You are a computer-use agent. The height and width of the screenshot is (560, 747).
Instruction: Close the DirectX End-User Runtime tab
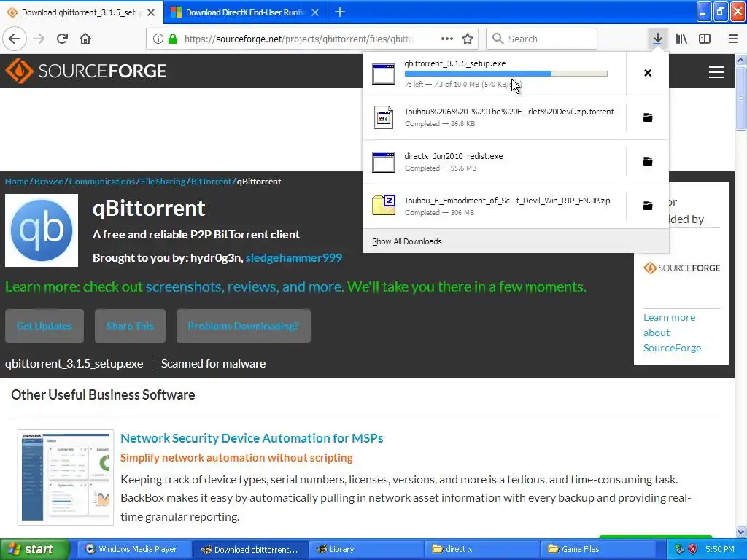315,12
